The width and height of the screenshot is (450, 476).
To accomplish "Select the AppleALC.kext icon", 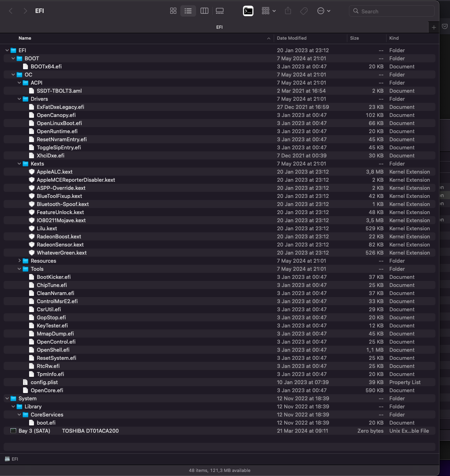I will click(32, 172).
